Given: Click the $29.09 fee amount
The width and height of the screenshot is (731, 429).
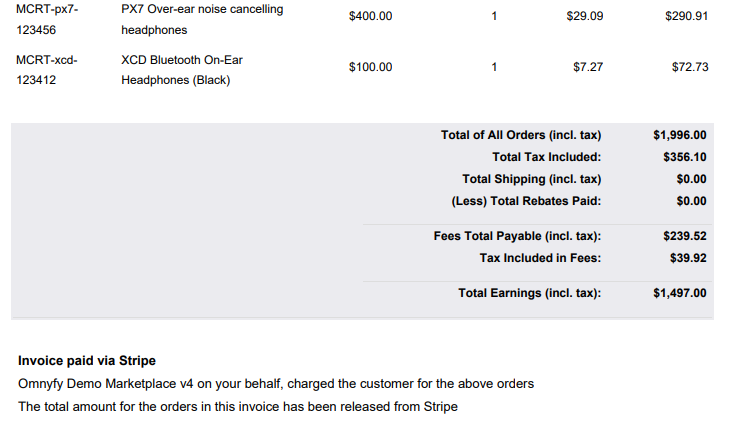Looking at the screenshot, I should [585, 16].
